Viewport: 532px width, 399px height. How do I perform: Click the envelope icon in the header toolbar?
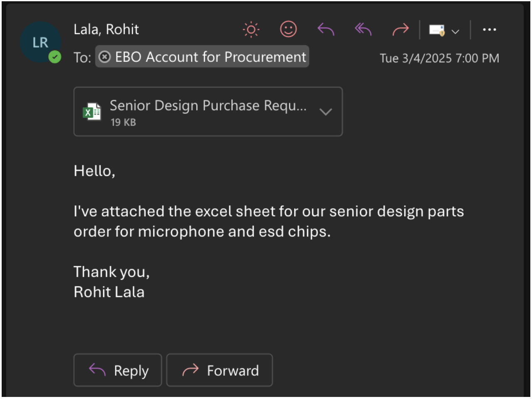click(436, 30)
